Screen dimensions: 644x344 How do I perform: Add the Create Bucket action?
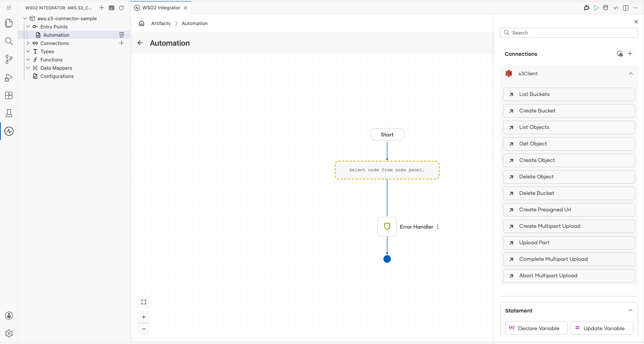coord(569,111)
